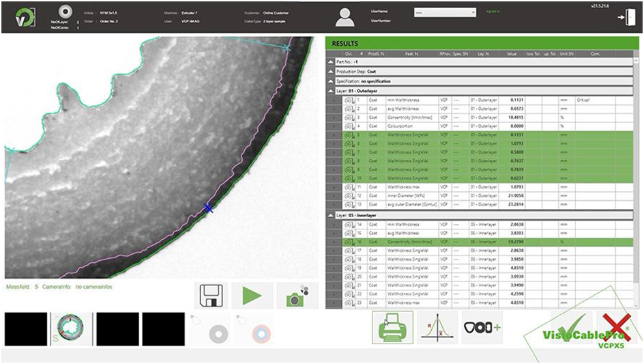Toggle overlay icon for row 12 inner Diameter
This screenshot has height=364, width=644.
[x=349, y=196]
